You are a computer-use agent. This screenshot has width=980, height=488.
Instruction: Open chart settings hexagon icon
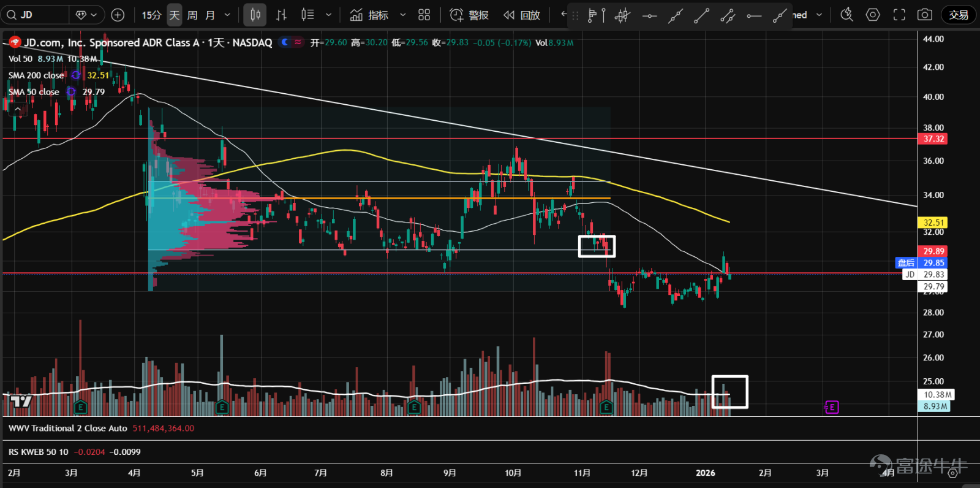pos(873,15)
